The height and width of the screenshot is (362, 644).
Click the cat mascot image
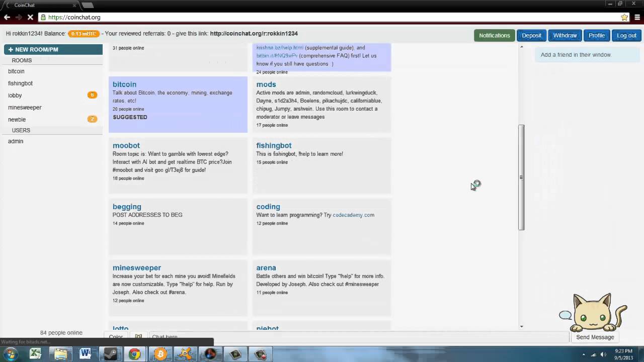(x=598, y=312)
